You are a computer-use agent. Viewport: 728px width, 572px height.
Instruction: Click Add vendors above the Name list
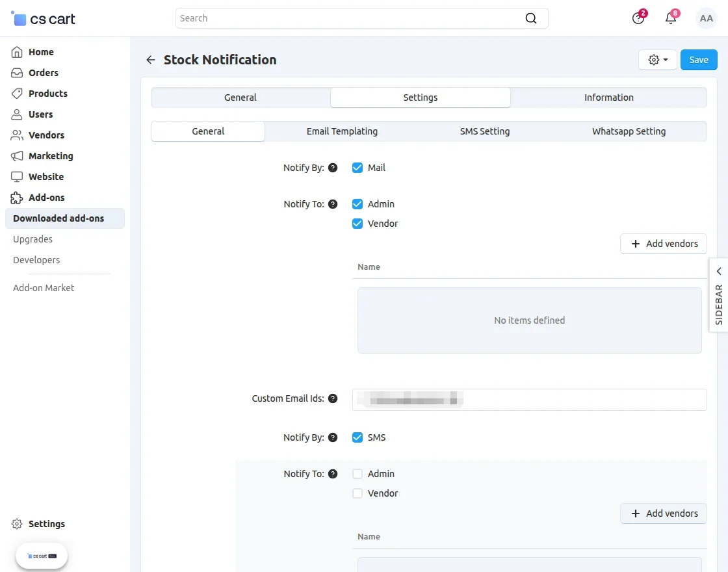(664, 243)
